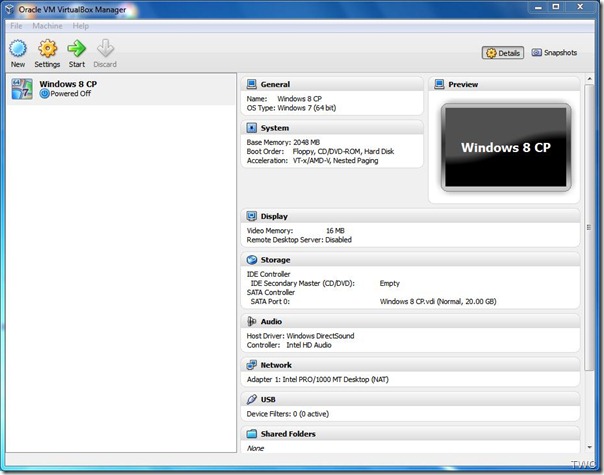This screenshot has width=604, height=475.
Task: Click the scroll down arrow in details pane
Action: [589, 447]
